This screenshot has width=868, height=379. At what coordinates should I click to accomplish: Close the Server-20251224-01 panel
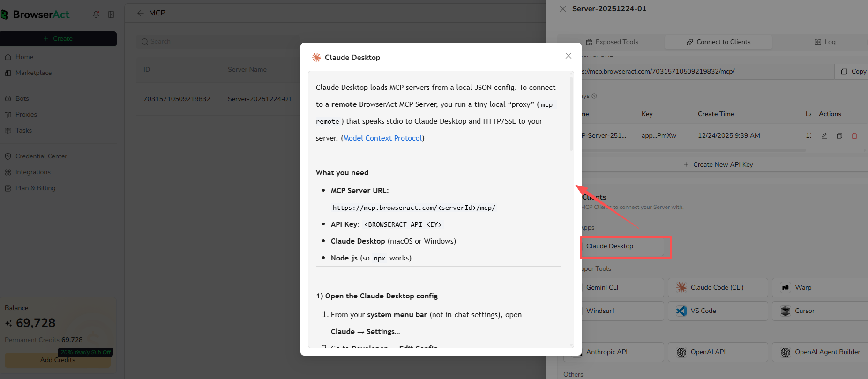point(563,9)
